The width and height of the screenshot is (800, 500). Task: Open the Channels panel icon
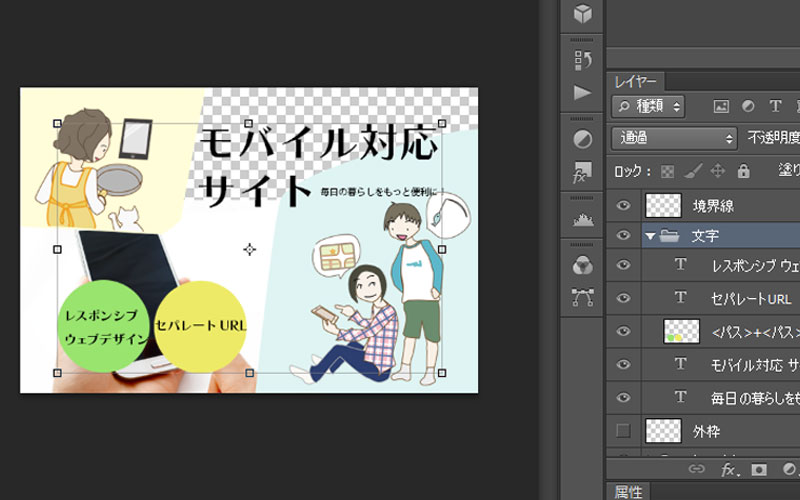[582, 265]
